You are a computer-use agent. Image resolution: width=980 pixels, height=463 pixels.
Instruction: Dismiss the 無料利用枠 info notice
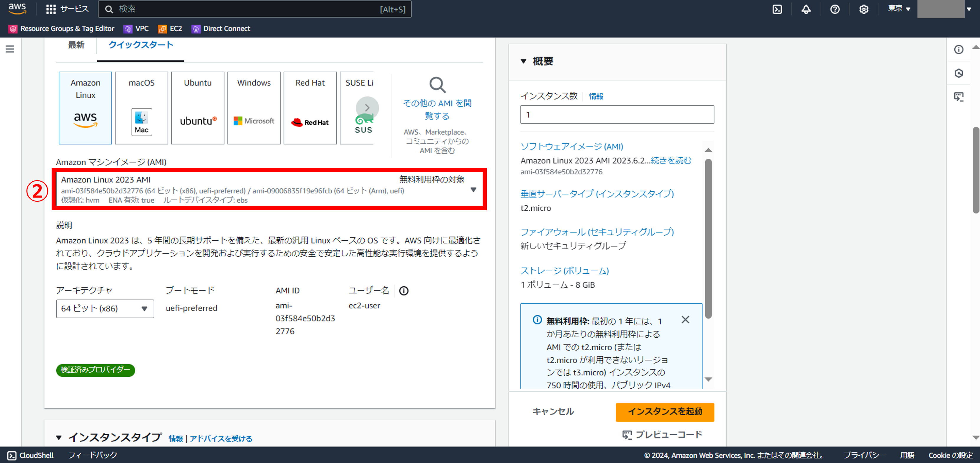[685, 320]
